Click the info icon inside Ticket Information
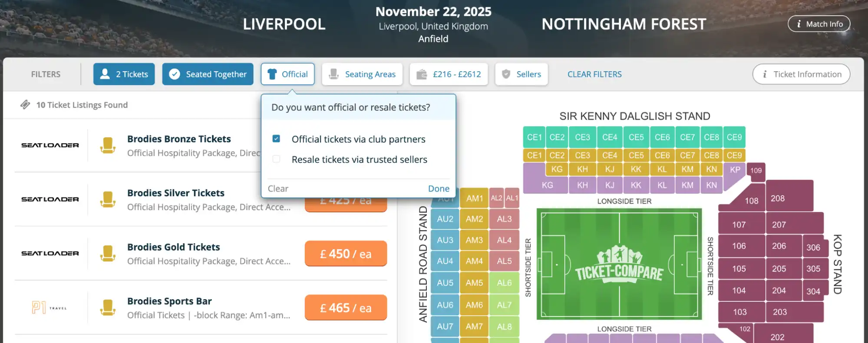Image resolution: width=868 pixels, height=343 pixels. tap(765, 74)
